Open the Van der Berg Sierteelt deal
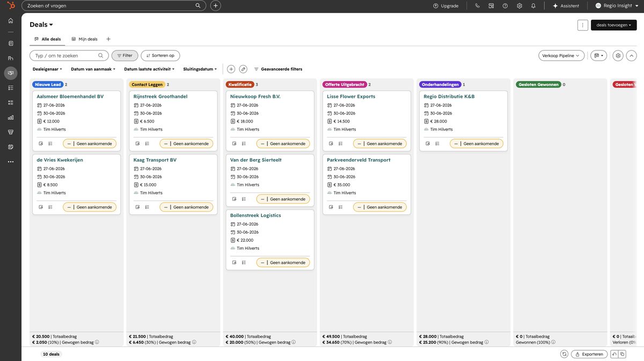Screen dimensions: 644x361 (x=256, y=160)
